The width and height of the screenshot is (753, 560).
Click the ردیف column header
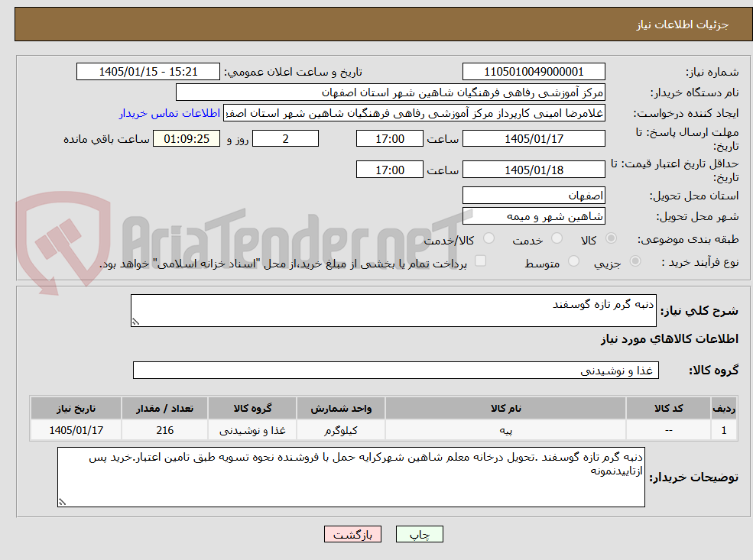pyautogui.click(x=724, y=409)
